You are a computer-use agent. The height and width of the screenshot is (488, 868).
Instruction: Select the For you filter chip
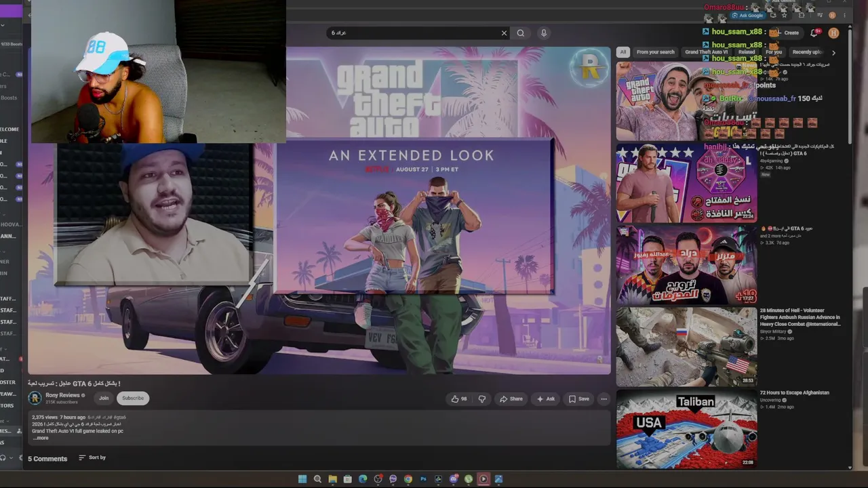[774, 52]
